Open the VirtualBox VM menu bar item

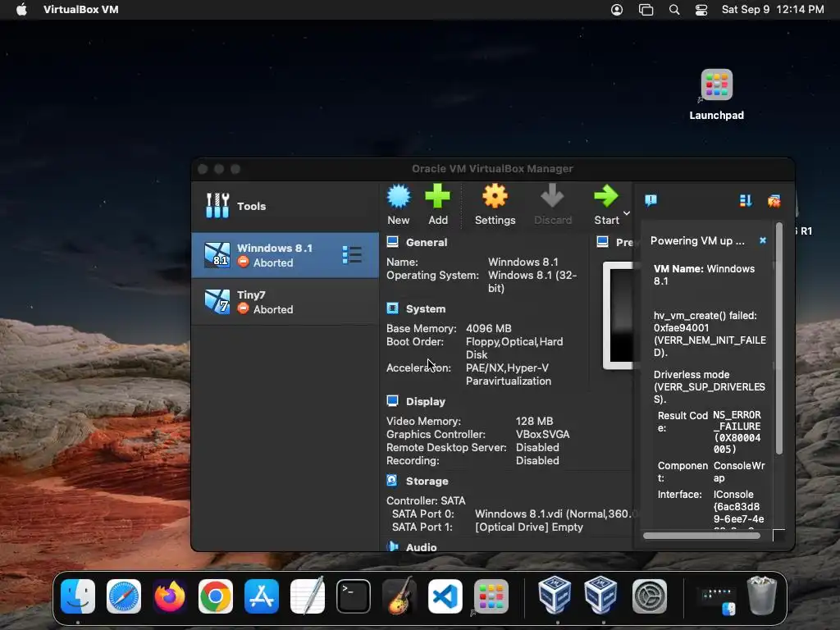[x=81, y=10]
